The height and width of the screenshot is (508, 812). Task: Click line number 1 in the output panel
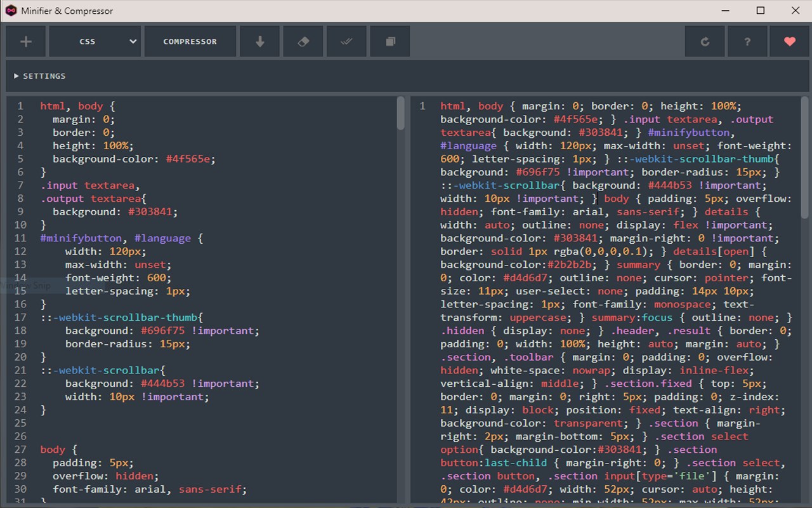tap(422, 106)
